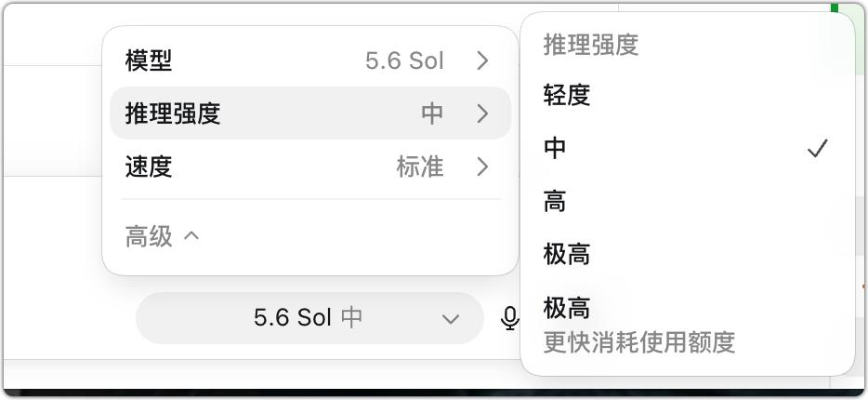868x400 pixels.
Task: Open the 模型 submenu row
Action: pos(310,61)
